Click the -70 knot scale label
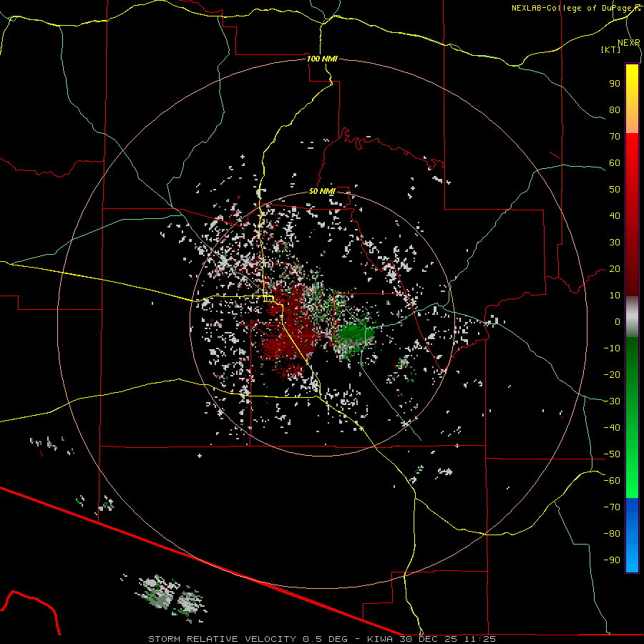 click(612, 507)
